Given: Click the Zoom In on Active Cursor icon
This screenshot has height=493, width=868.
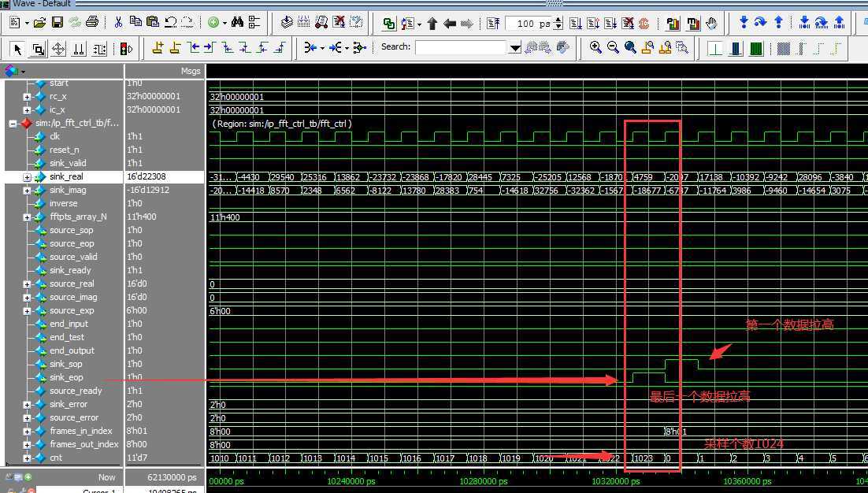Looking at the screenshot, I should pyautogui.click(x=647, y=48).
